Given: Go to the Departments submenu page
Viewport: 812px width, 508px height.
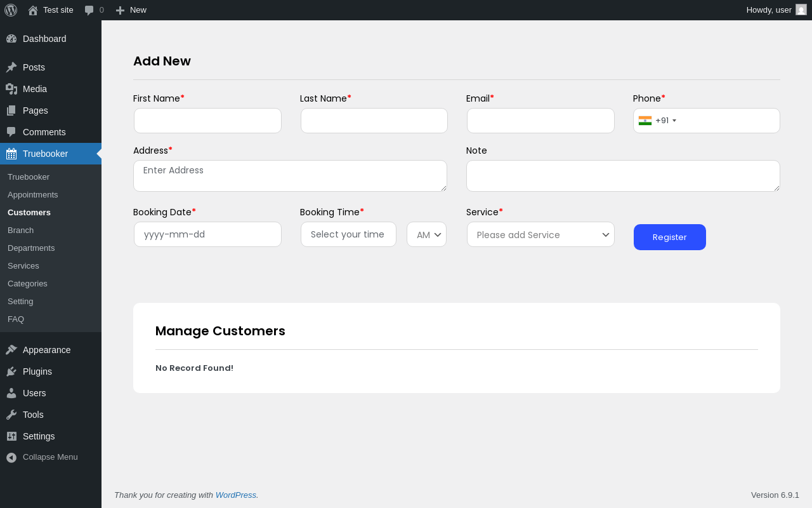Looking at the screenshot, I should click(x=31, y=248).
